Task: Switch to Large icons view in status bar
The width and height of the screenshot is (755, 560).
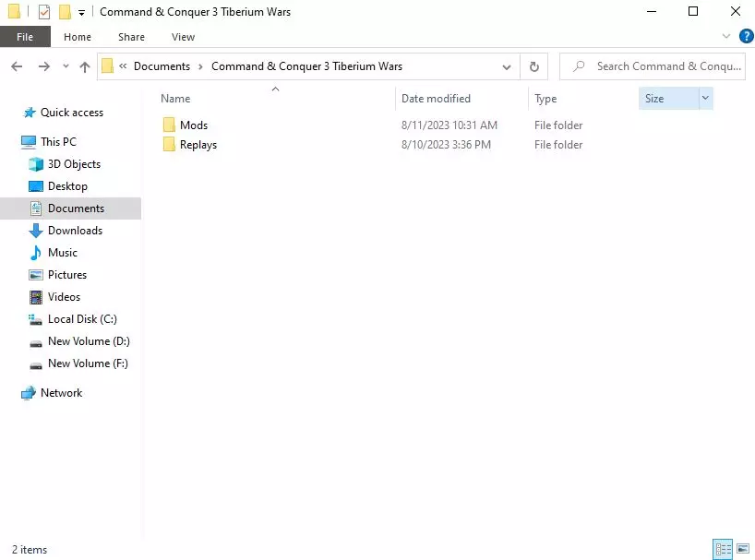Action: point(743,549)
